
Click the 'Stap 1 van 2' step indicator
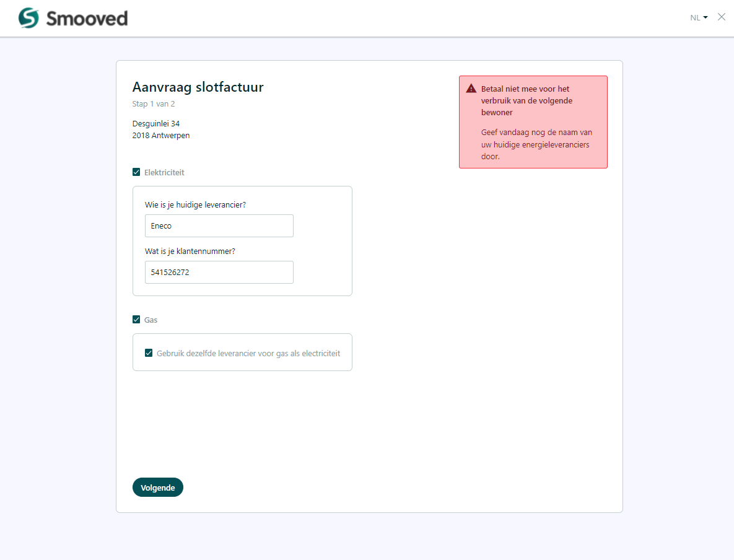[154, 104]
